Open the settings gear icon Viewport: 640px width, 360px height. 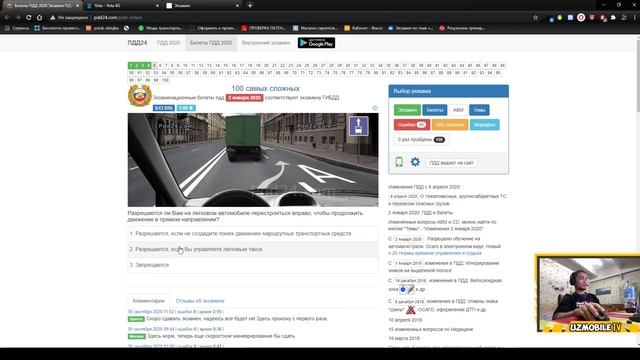click(x=415, y=162)
